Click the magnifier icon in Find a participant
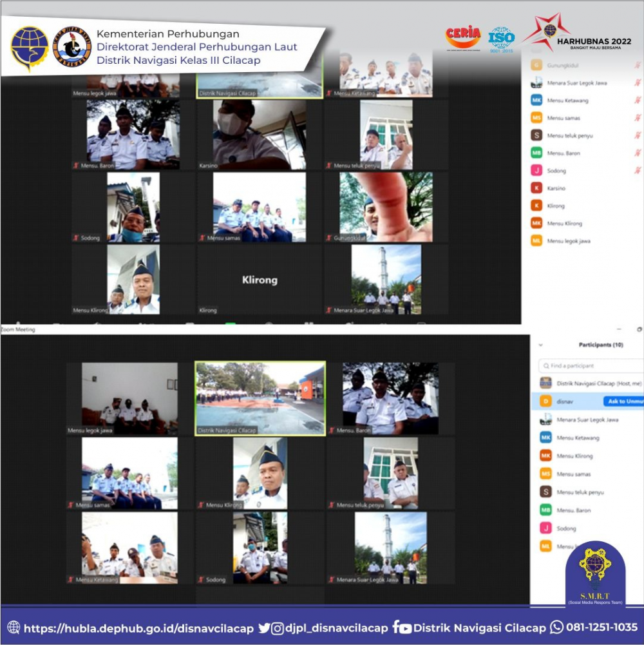 (x=546, y=366)
